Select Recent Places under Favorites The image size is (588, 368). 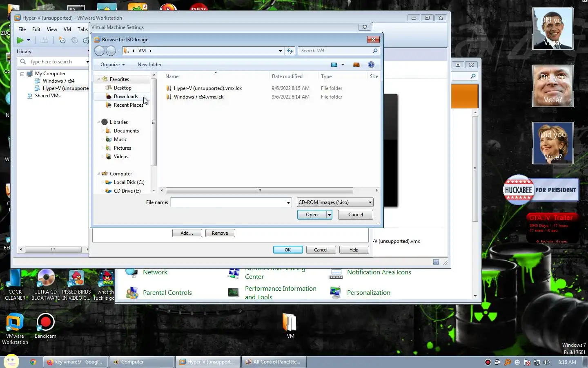128,105
